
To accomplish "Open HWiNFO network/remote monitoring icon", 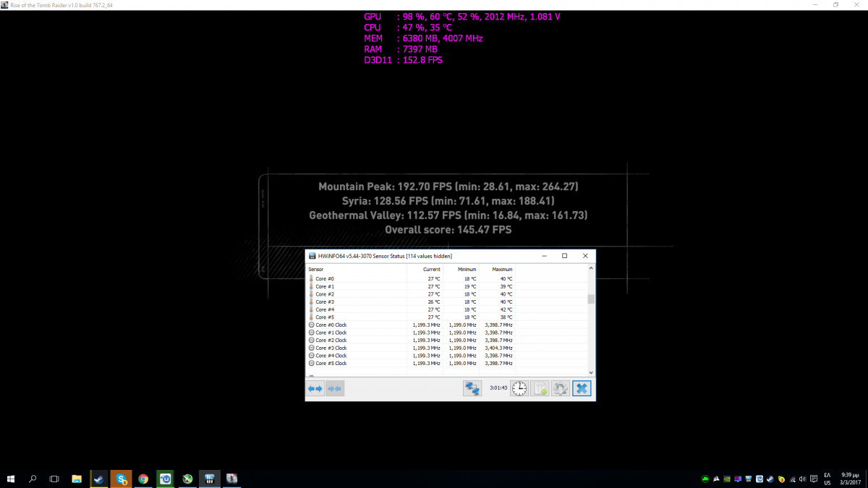I will pyautogui.click(x=472, y=388).
